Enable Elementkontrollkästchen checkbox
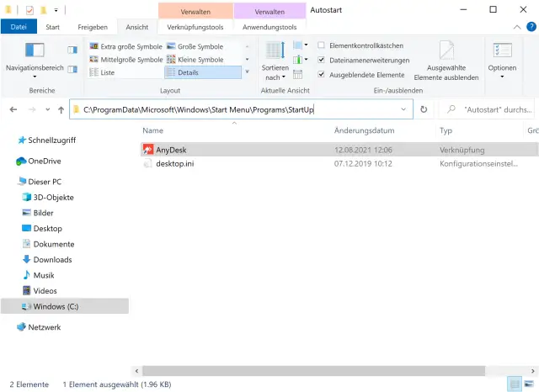Image resolution: width=539 pixels, height=392 pixels. 321,45
